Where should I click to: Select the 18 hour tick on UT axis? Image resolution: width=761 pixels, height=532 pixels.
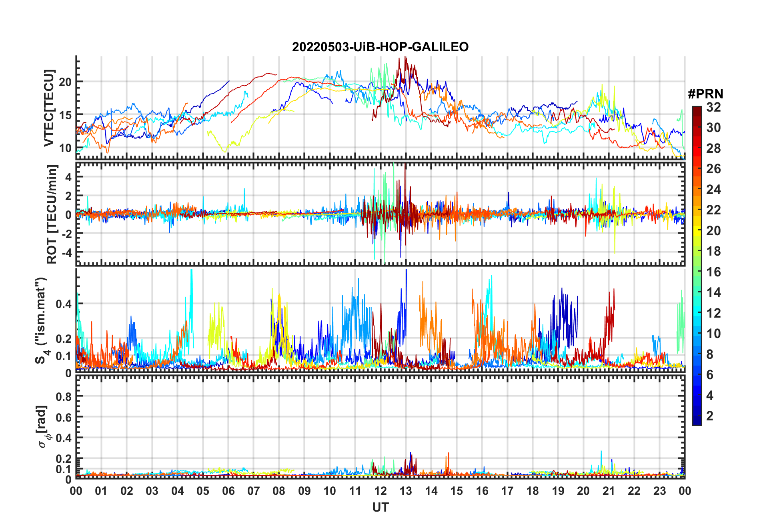pyautogui.click(x=533, y=491)
